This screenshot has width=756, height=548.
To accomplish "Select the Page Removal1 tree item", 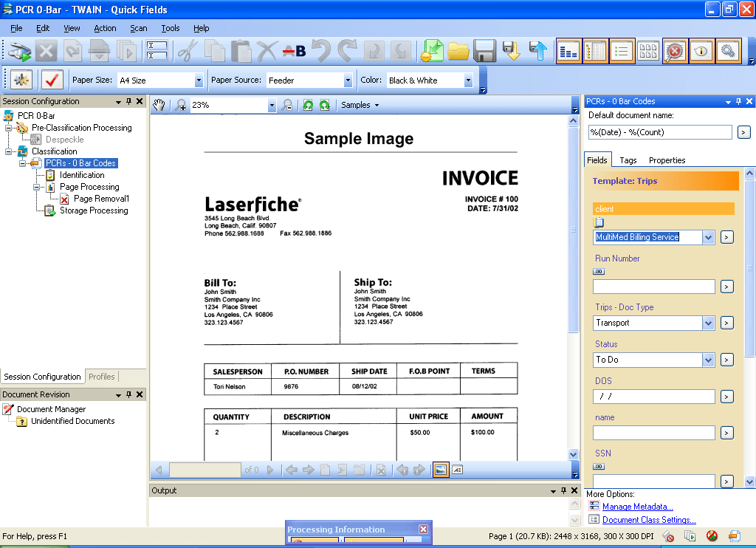I will click(101, 199).
